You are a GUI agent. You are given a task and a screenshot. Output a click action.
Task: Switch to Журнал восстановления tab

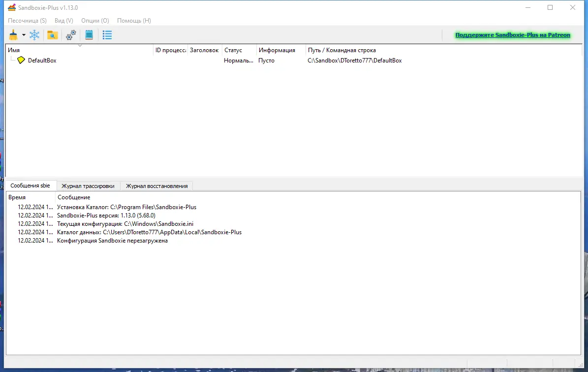(157, 186)
